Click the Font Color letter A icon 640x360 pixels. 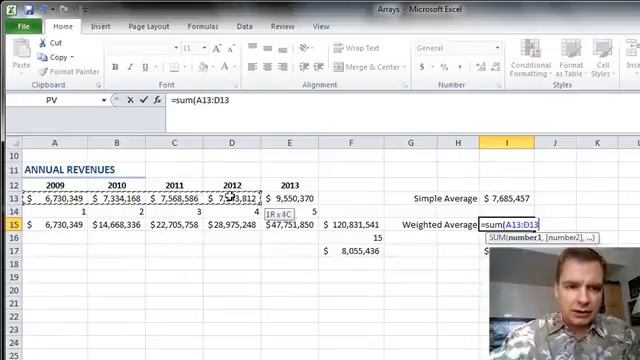(224, 67)
